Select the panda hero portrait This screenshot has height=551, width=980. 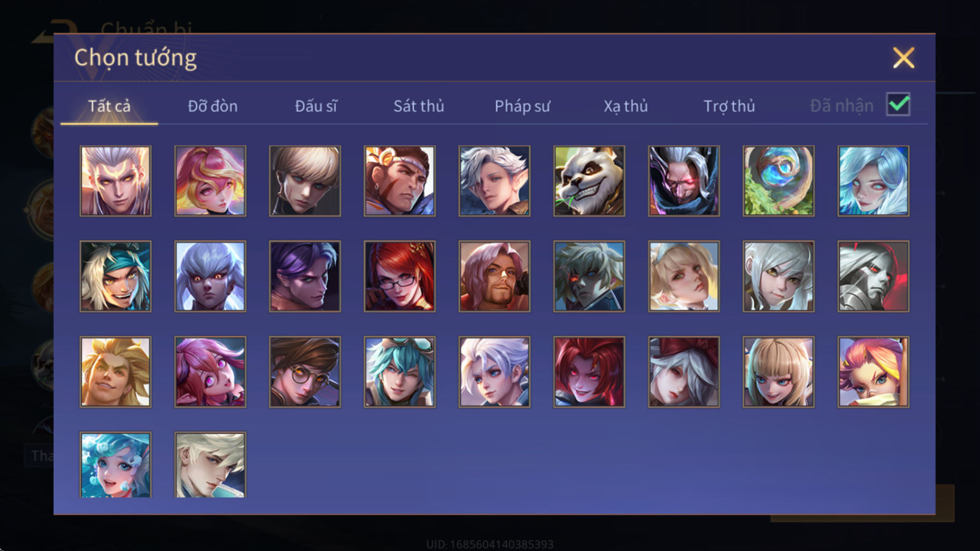[589, 181]
